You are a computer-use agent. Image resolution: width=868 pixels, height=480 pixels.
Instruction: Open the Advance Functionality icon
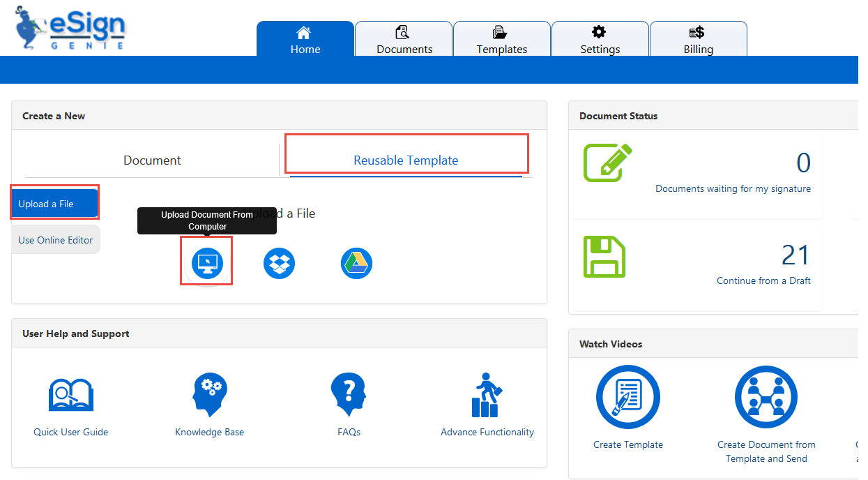(487, 395)
